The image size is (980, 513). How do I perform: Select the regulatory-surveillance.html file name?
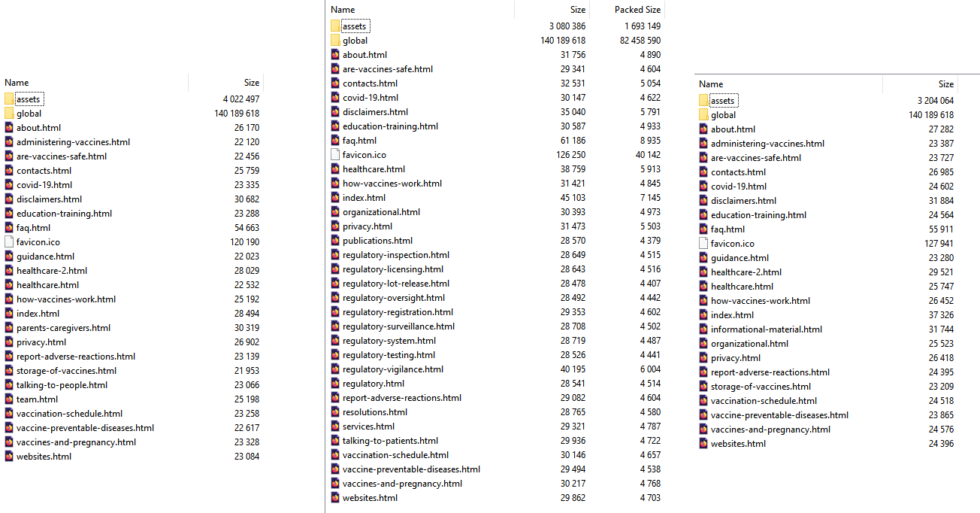[x=398, y=326]
